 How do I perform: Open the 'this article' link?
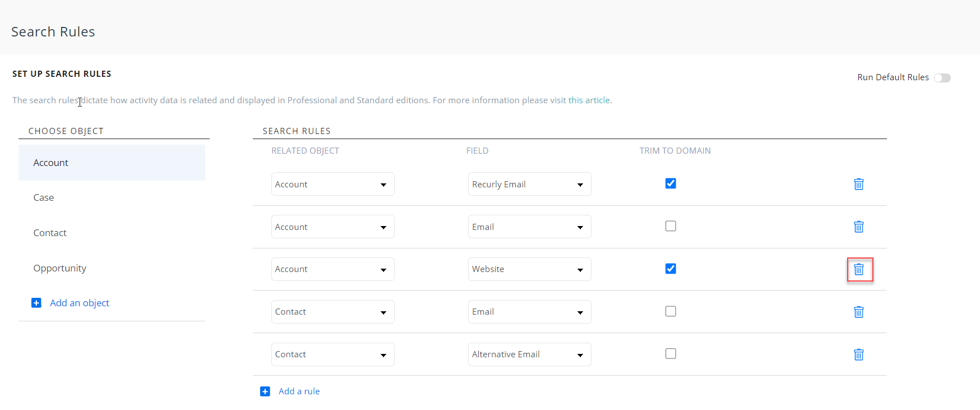click(x=589, y=100)
